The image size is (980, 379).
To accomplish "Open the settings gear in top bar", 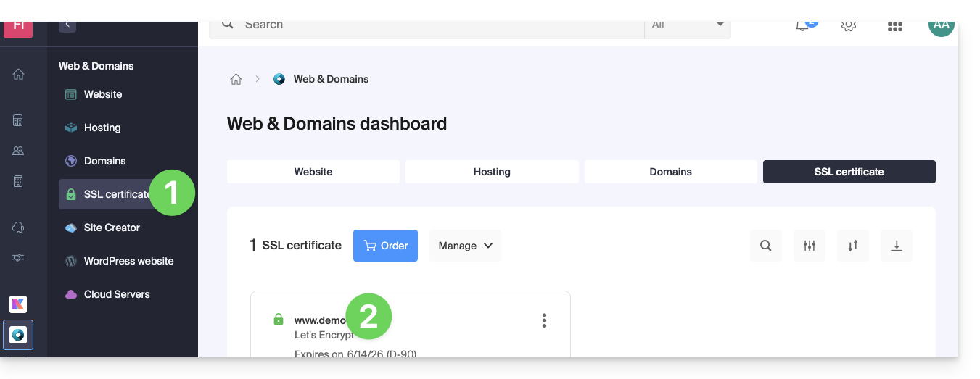I will 848,26.
